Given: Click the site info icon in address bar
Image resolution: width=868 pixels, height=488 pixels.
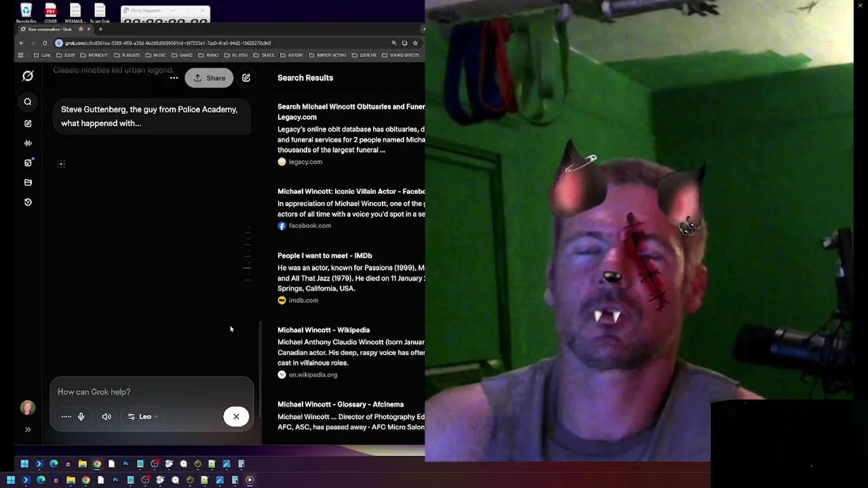Looking at the screenshot, I should click(x=59, y=43).
